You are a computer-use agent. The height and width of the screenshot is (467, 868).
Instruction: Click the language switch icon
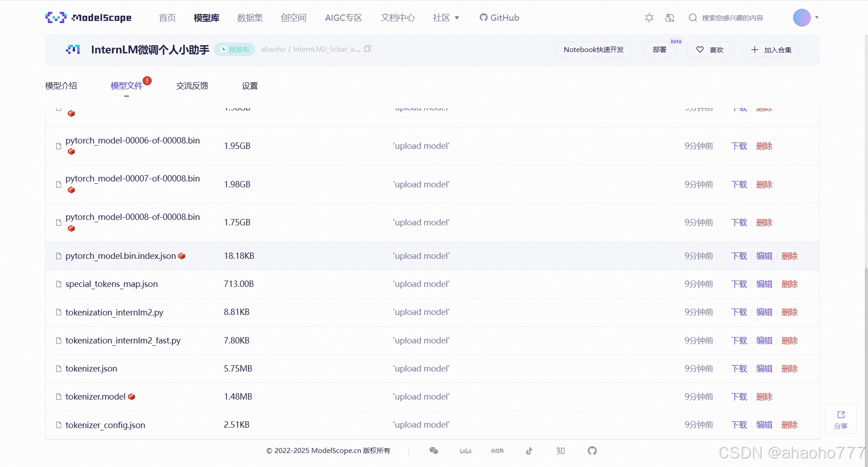(x=670, y=18)
